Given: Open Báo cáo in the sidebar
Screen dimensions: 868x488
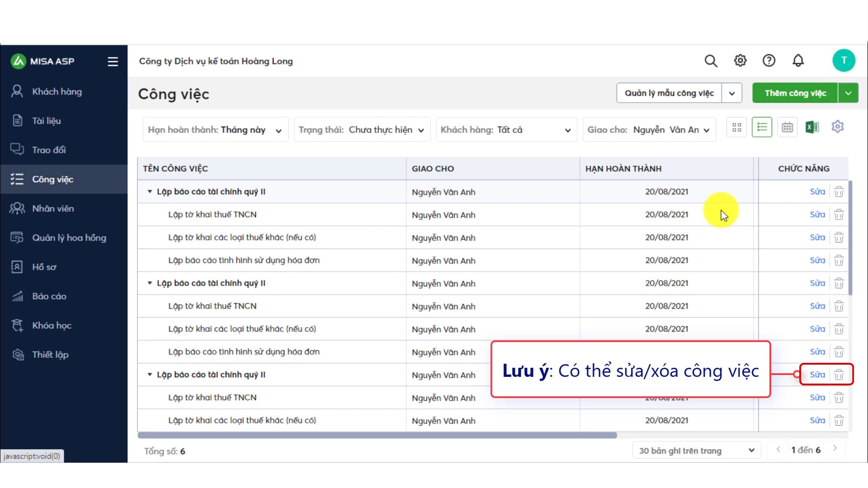Looking at the screenshot, I should coord(64,296).
